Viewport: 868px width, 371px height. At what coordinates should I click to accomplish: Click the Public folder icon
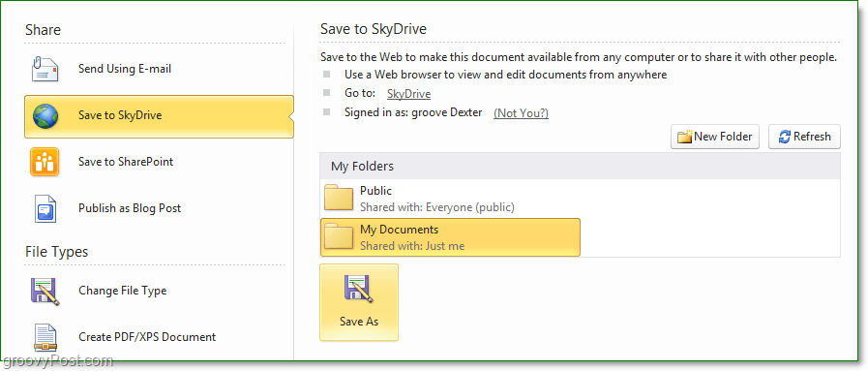[x=339, y=198]
